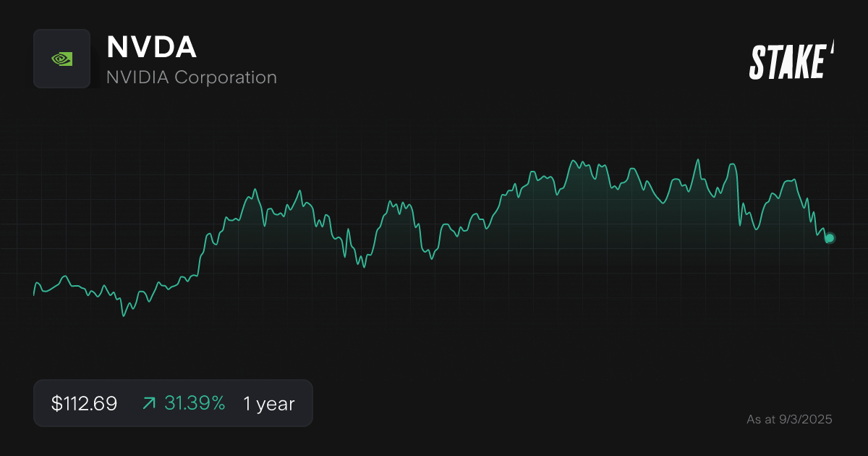Expand the NVDA ticker details
This screenshot has width=868, height=456.
[x=152, y=47]
